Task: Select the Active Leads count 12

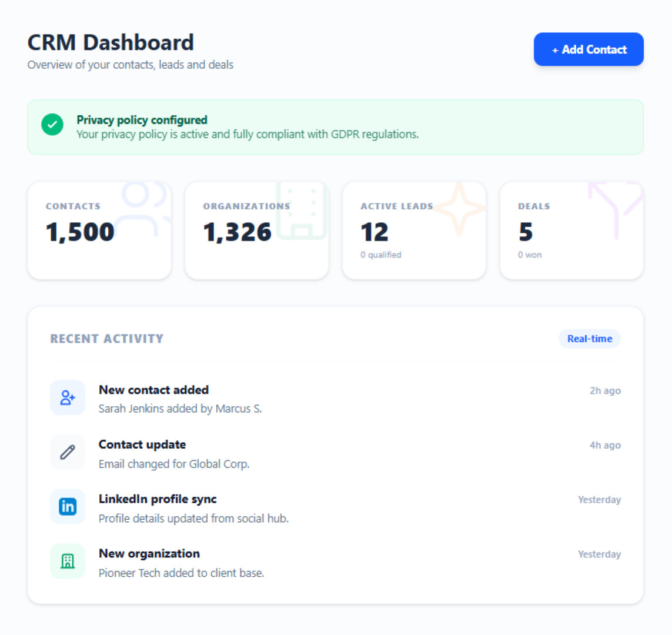Action: click(375, 232)
